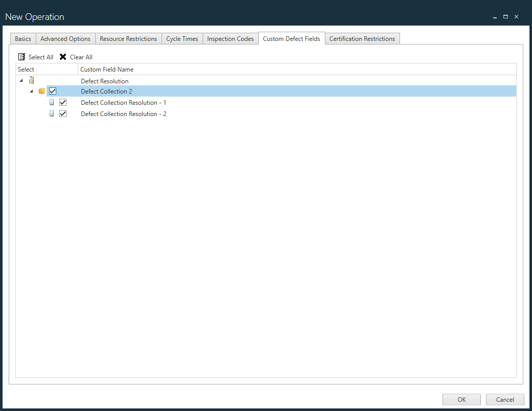The height and width of the screenshot is (411, 532).
Task: Switch to the Basics tab
Action: coord(23,38)
